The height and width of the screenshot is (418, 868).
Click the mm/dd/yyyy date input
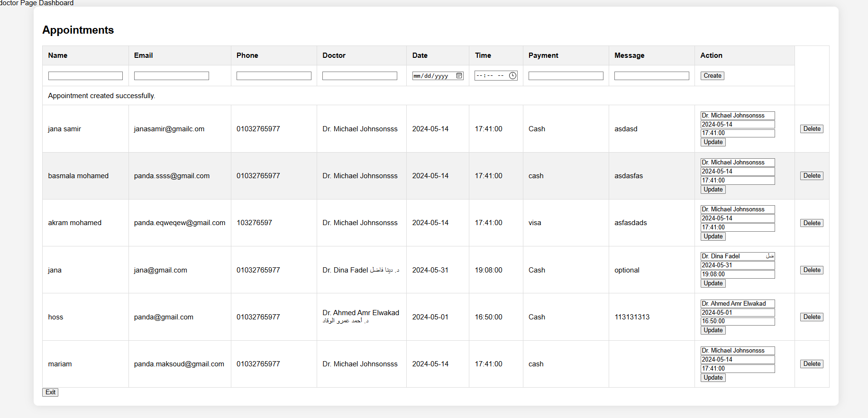pos(438,76)
